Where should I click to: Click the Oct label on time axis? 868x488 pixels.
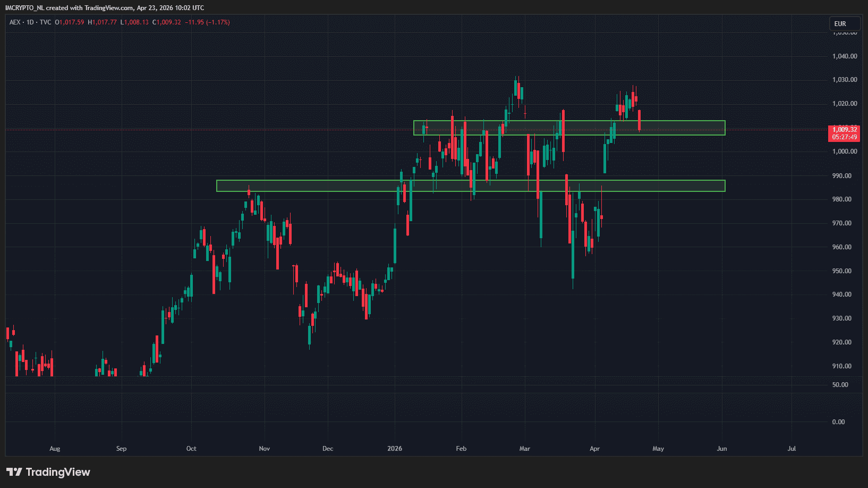tap(191, 449)
